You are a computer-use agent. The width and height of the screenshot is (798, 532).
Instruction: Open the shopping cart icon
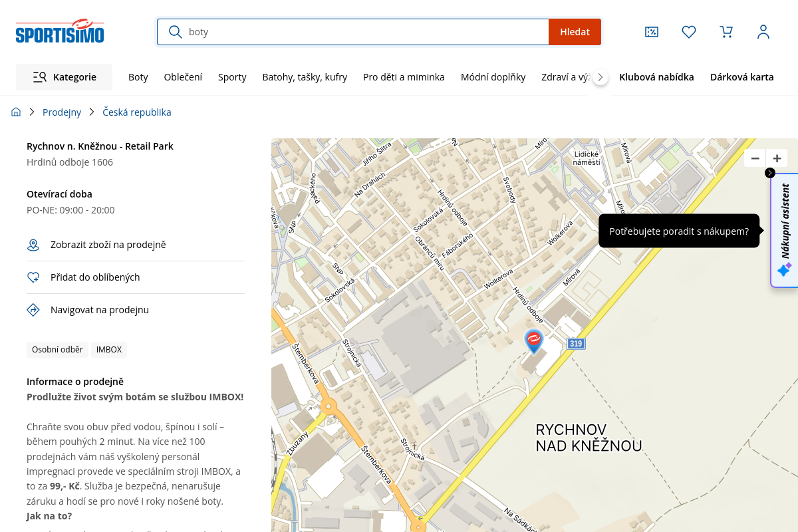[726, 32]
